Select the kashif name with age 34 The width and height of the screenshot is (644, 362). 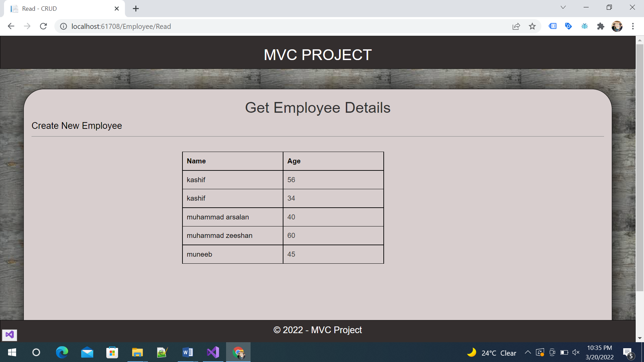pos(196,198)
